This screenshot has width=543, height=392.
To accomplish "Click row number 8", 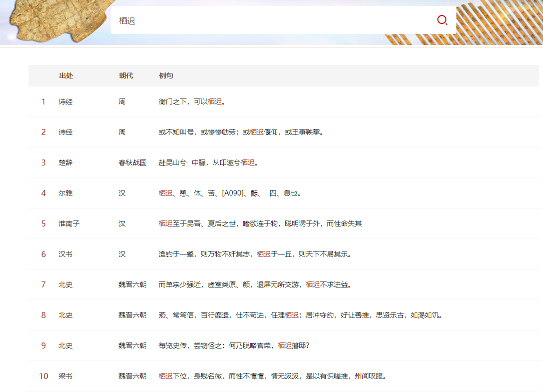I will click(43, 315).
